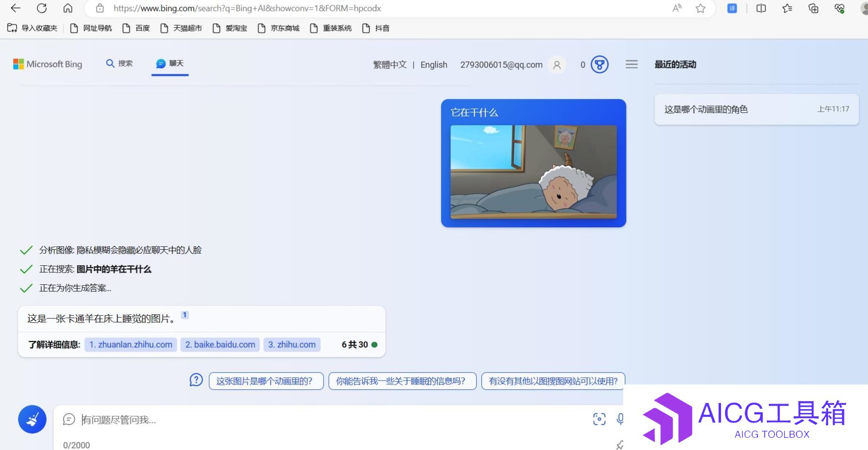Open the favorites list icon
The image size is (868, 450).
(x=787, y=8)
